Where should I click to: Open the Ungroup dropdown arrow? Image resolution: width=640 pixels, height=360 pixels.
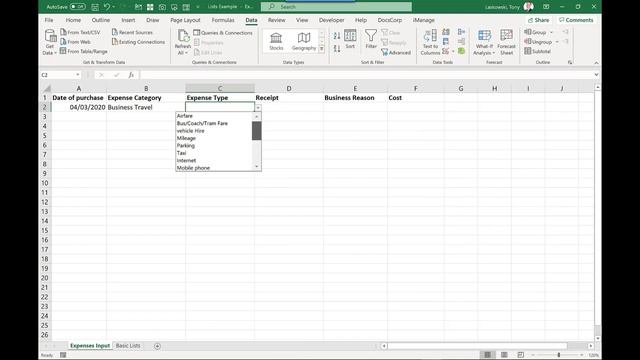pos(557,42)
